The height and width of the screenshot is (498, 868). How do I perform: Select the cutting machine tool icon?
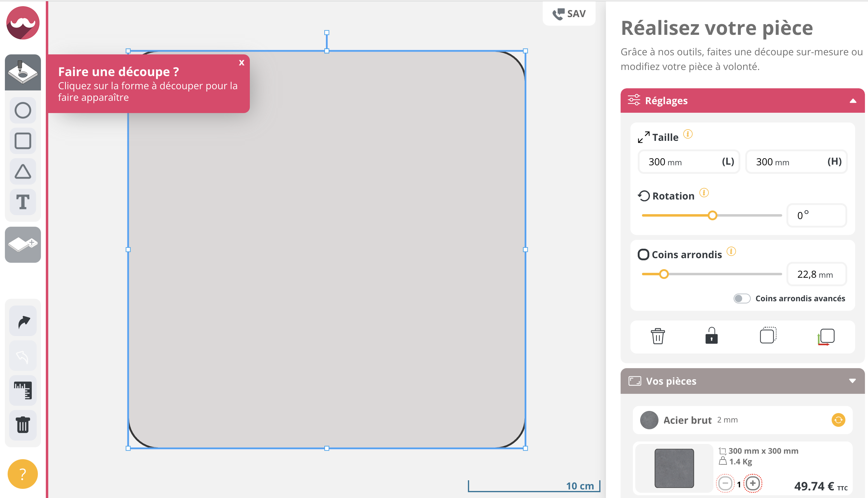[23, 72]
